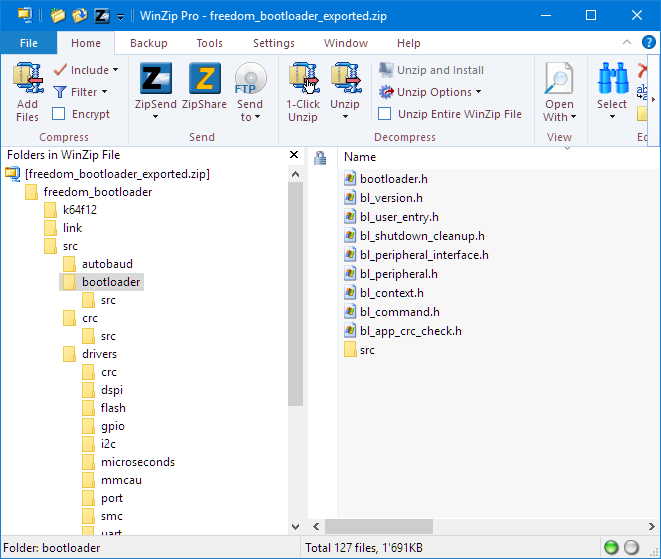Screen dimensions: 661x559
Task: Click the Name column header
Action: (x=360, y=157)
